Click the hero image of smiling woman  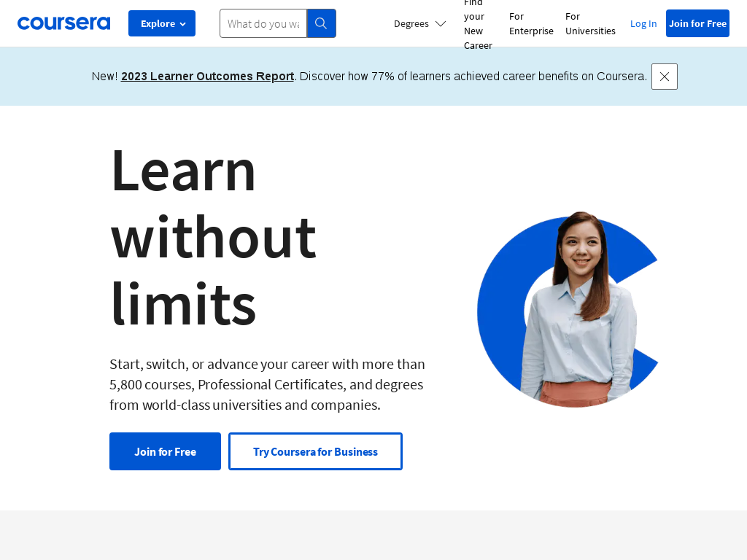(x=568, y=308)
